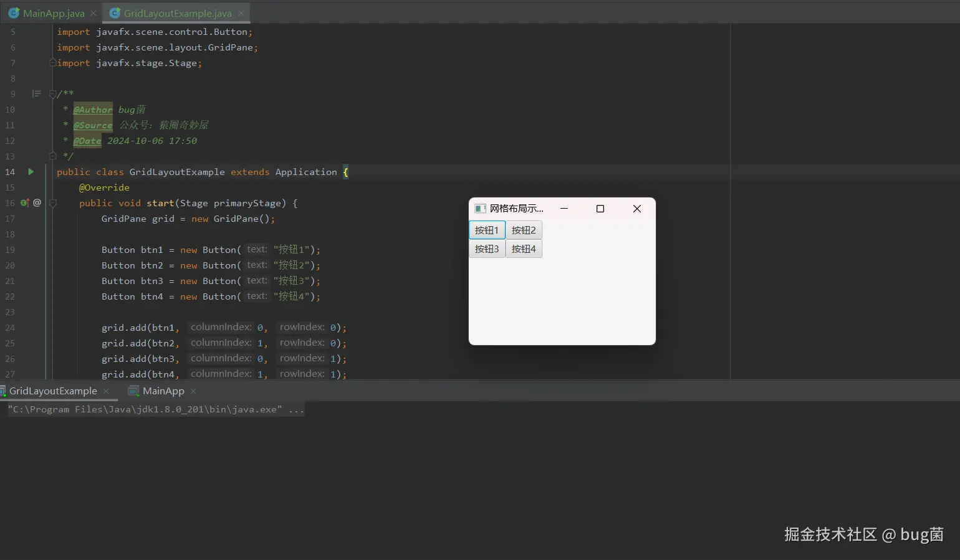The image size is (960, 560).
Task: Close the GridLayoutExample.java editor tab
Action: pos(241,13)
